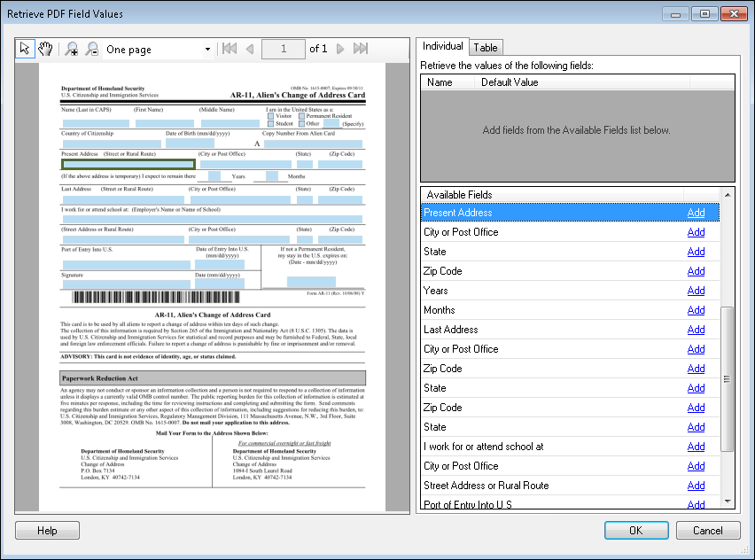Click the Available Fields scroll down arrow
This screenshot has height=560, width=755.
point(727,502)
